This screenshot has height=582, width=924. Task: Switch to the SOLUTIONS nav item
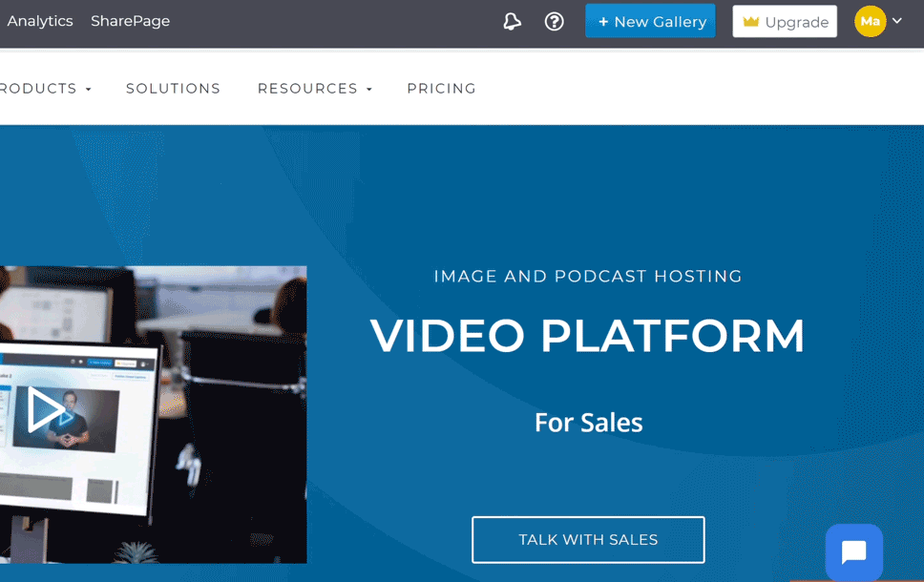point(173,88)
